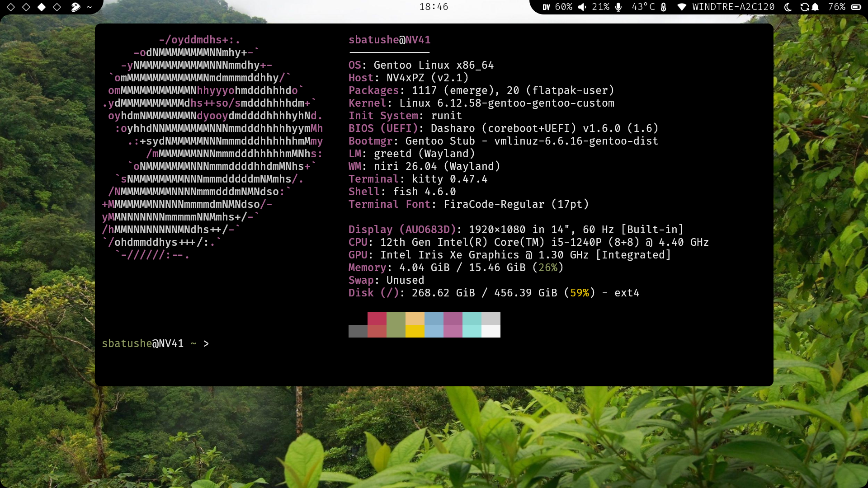This screenshot has width=868, height=488.
Task: Switch to the fourth workspace diamond
Action: [x=57, y=7]
